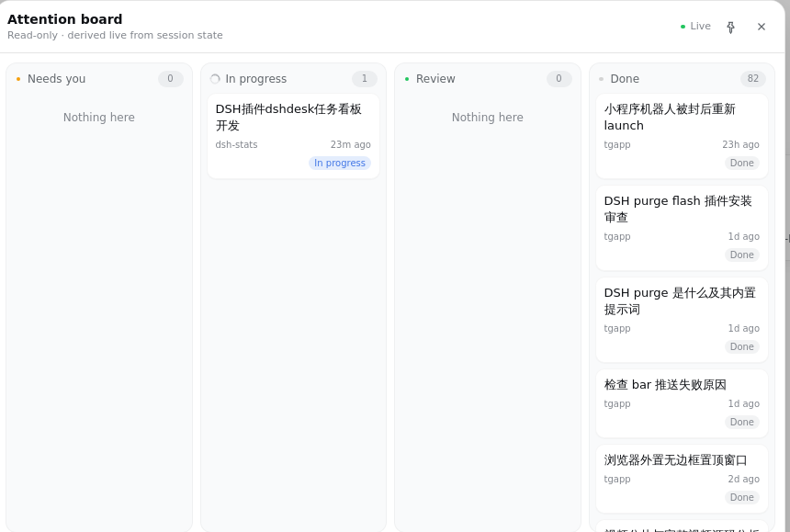Image resolution: width=790 pixels, height=532 pixels.
Task: Close the Attention board
Action: point(762,28)
